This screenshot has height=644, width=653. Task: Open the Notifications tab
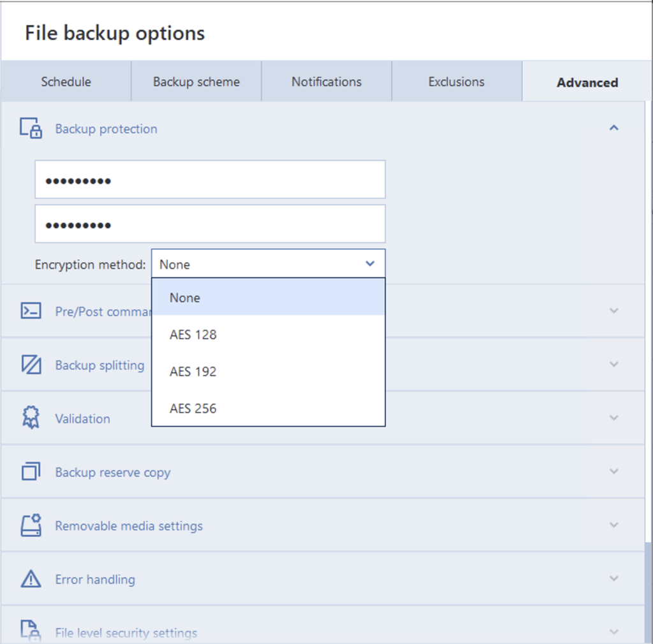pos(326,81)
